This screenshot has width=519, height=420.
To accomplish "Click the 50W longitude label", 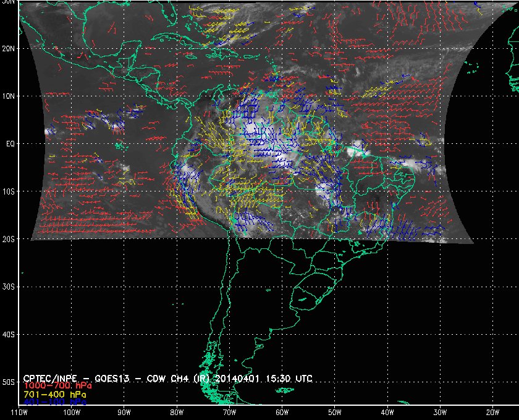I will point(335,413).
